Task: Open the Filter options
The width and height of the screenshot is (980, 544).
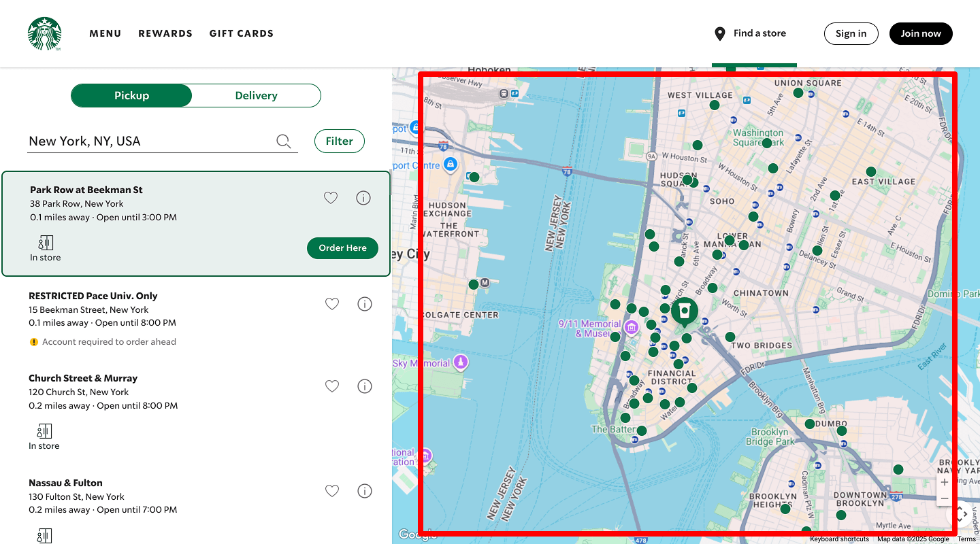Action: pyautogui.click(x=339, y=141)
